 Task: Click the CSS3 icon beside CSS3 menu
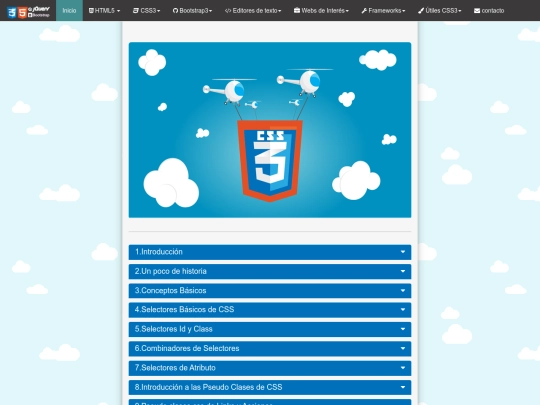coord(136,11)
